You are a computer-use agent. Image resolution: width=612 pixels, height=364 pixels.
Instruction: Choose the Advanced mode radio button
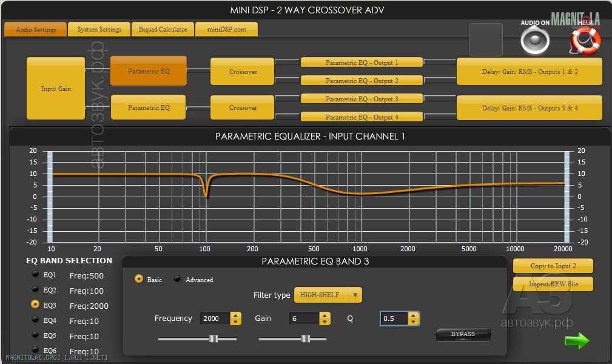[177, 278]
